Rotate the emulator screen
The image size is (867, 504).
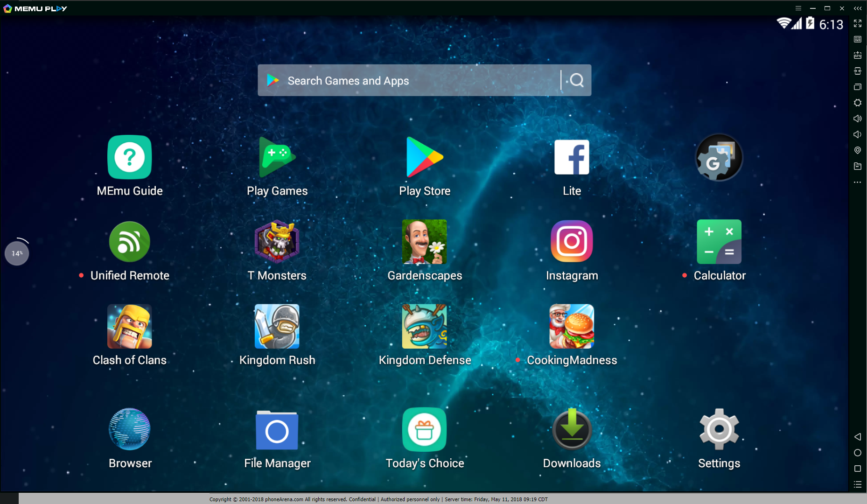pyautogui.click(x=858, y=71)
